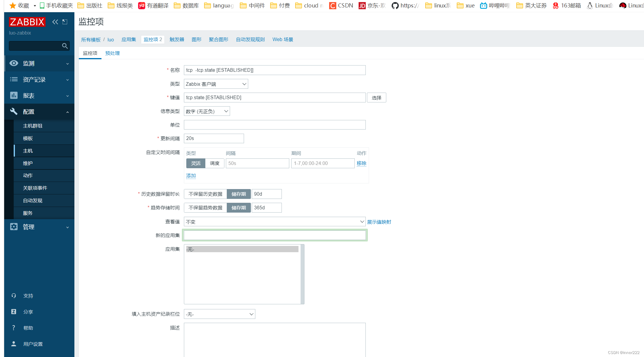Open the Web 场景 navigation link
This screenshot has width=644, height=357.
click(x=283, y=40)
